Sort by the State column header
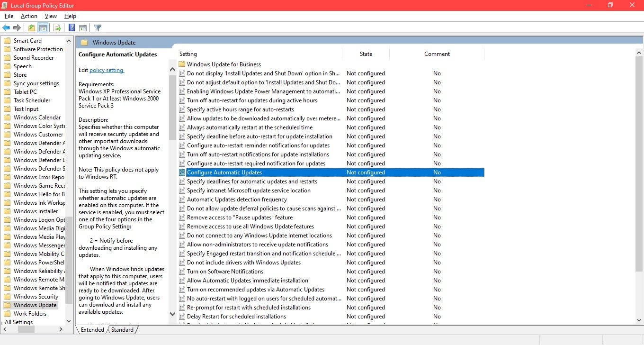This screenshot has width=644, height=345. tap(366, 54)
